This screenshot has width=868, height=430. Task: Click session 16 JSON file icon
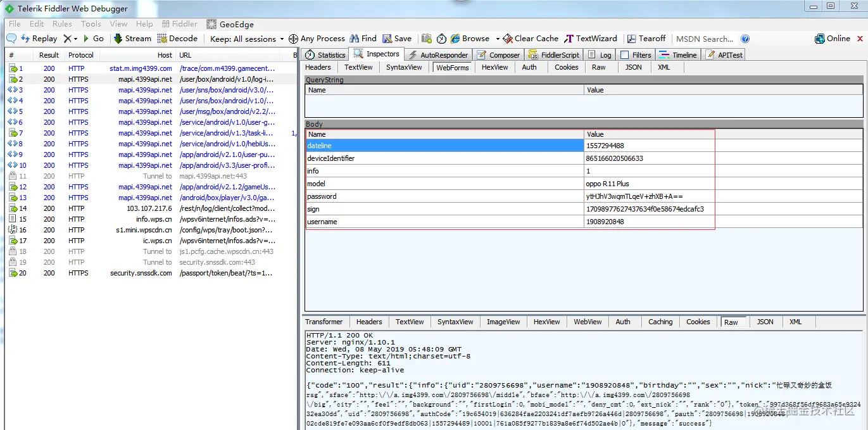coord(12,230)
